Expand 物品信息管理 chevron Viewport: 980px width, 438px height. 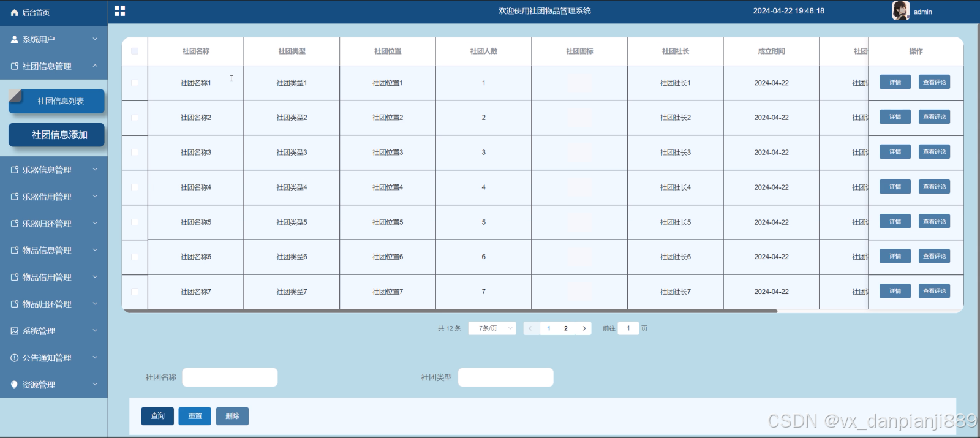click(x=95, y=250)
